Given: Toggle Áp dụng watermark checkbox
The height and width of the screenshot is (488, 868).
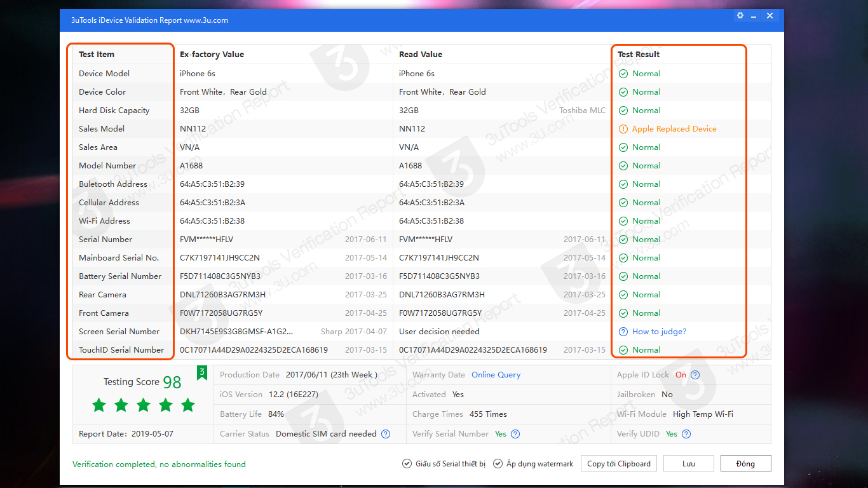Looking at the screenshot, I should pos(498,464).
